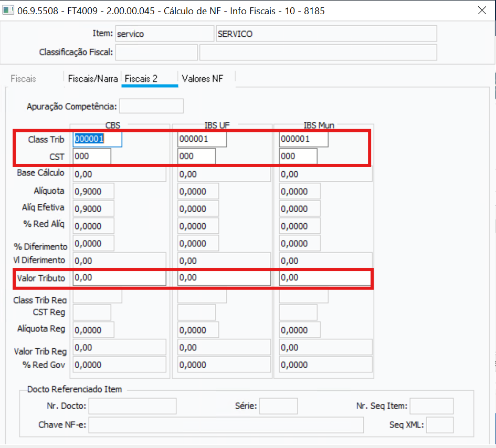Click the IBS UF % Diferimento field
The width and height of the screenshot is (496, 448).
(198, 243)
